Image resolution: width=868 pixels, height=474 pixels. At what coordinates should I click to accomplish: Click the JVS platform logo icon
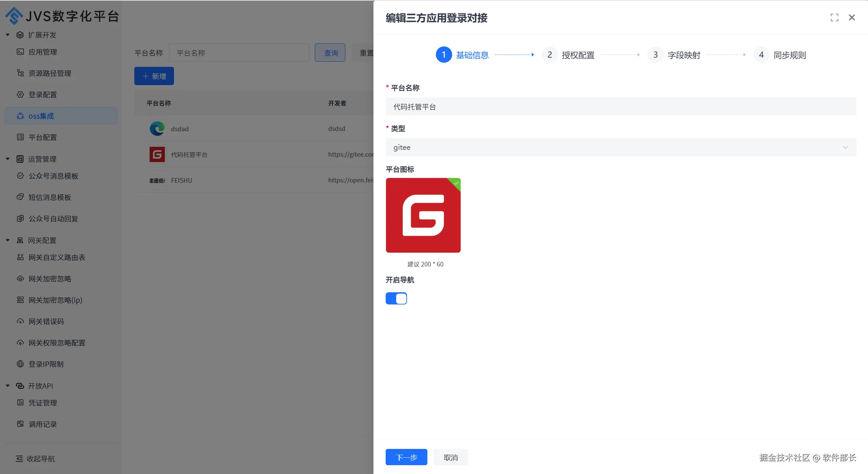coord(14,16)
